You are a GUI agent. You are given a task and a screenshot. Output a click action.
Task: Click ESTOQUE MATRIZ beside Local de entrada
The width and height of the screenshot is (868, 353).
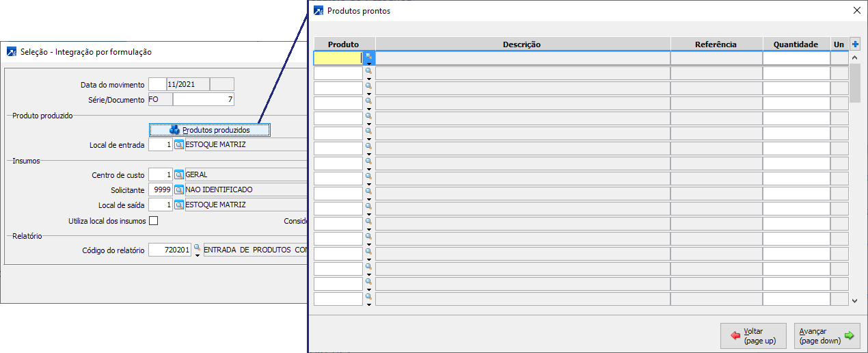[x=246, y=145]
